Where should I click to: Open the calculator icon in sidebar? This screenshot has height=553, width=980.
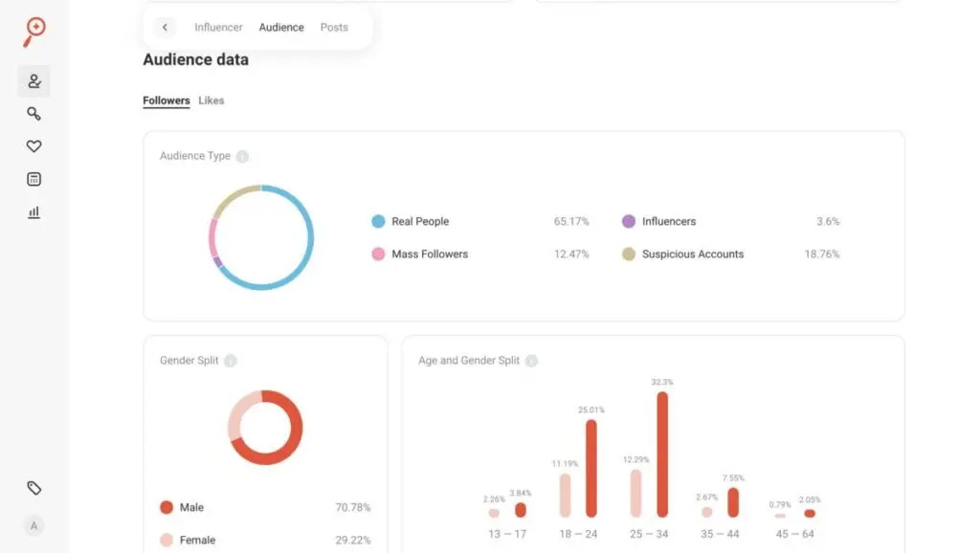(33, 179)
